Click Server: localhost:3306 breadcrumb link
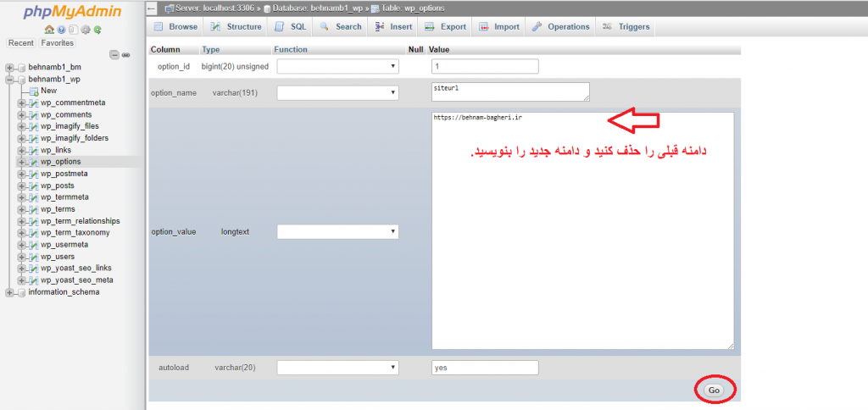The width and height of the screenshot is (868, 410). (215, 8)
